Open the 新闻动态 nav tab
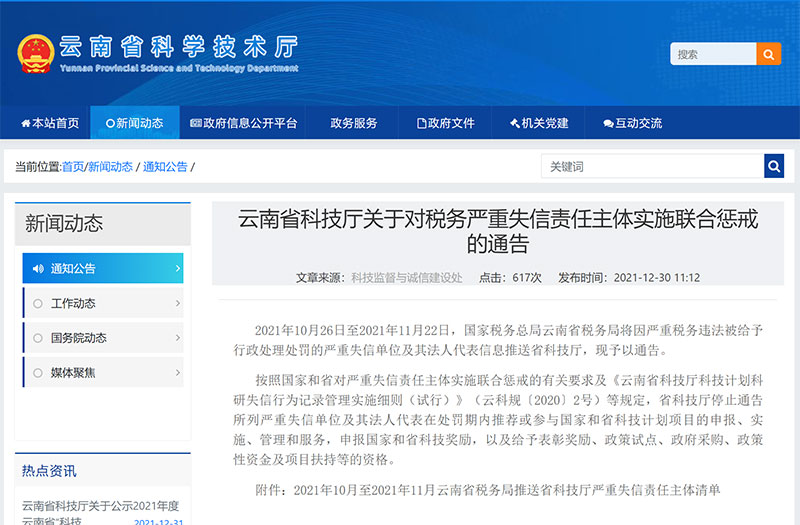 (135, 123)
